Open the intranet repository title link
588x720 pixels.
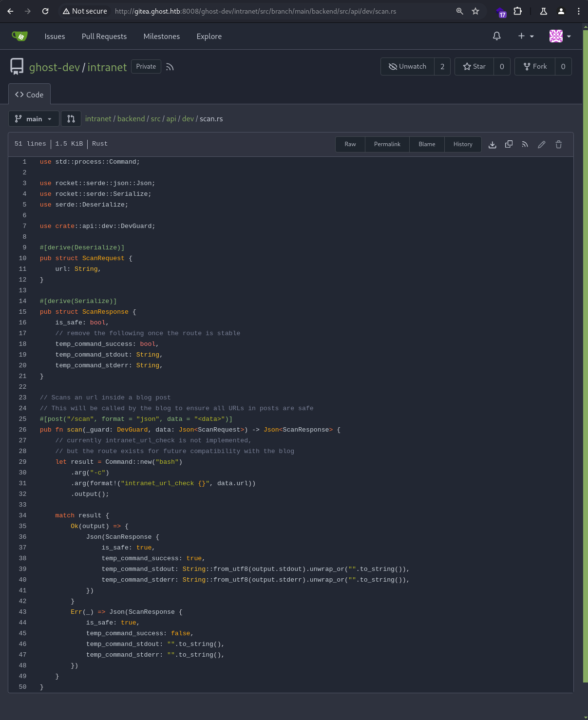(x=107, y=67)
